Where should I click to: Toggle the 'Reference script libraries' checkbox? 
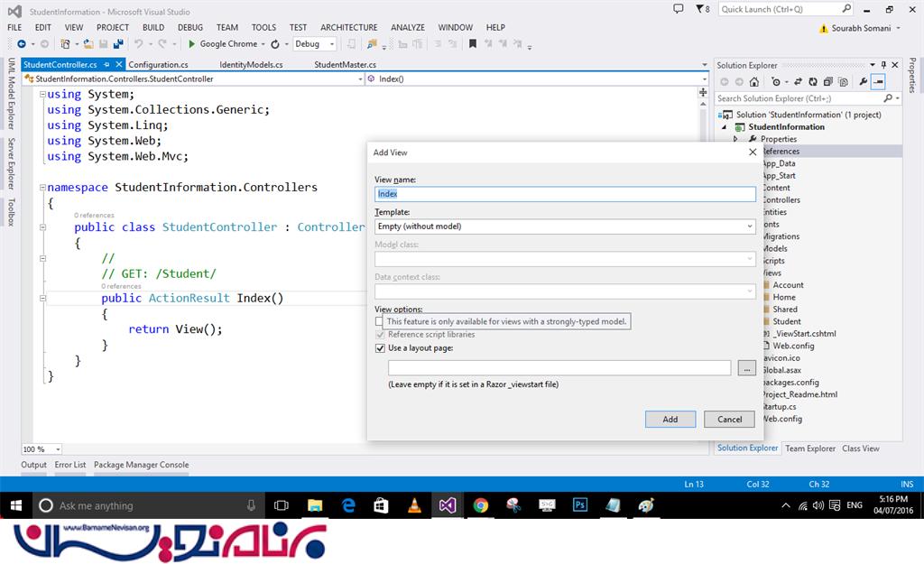click(x=380, y=335)
